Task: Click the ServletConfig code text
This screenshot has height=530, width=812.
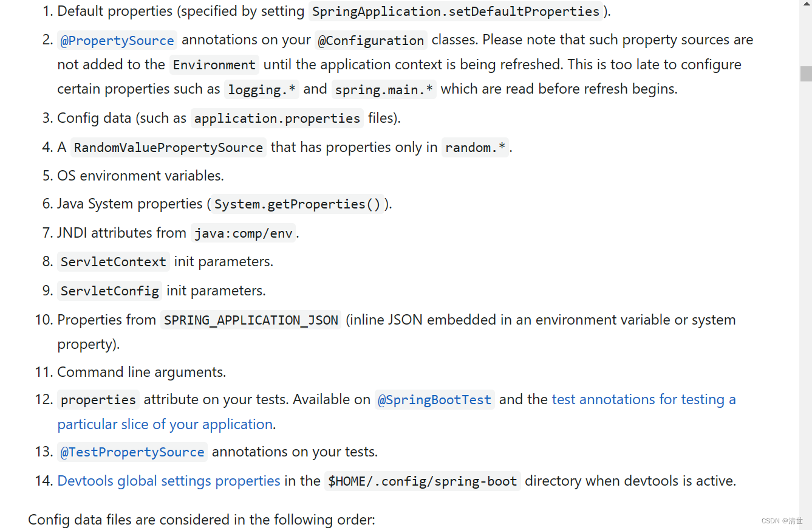Action: tap(109, 291)
